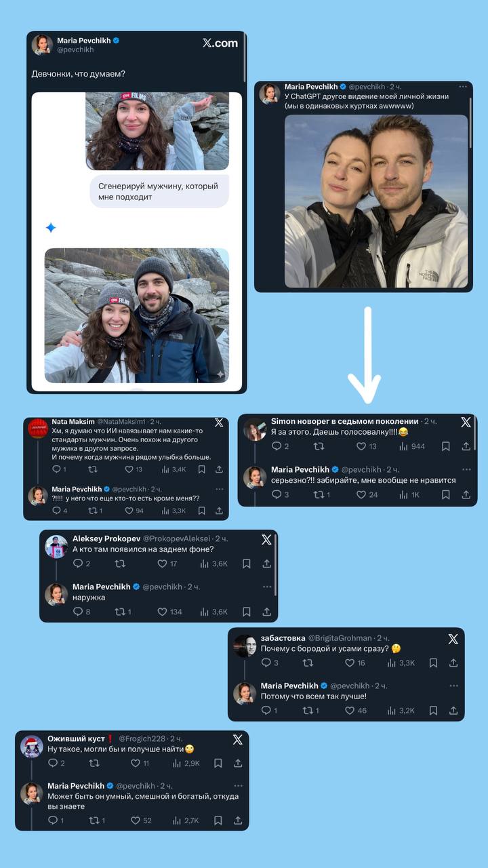
Task: Bookmark Simon's tweet about голосовалку
Action: pyautogui.click(x=445, y=446)
